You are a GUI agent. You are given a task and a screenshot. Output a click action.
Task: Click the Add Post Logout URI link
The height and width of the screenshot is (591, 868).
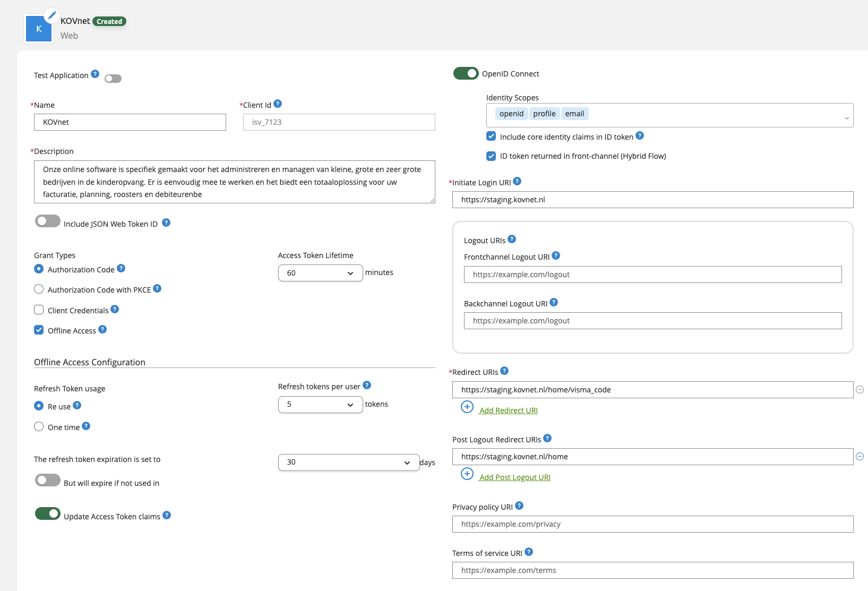[514, 477]
